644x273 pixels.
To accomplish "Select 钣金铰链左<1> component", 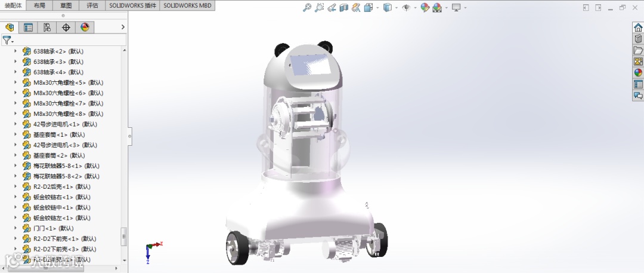I will [62, 218].
